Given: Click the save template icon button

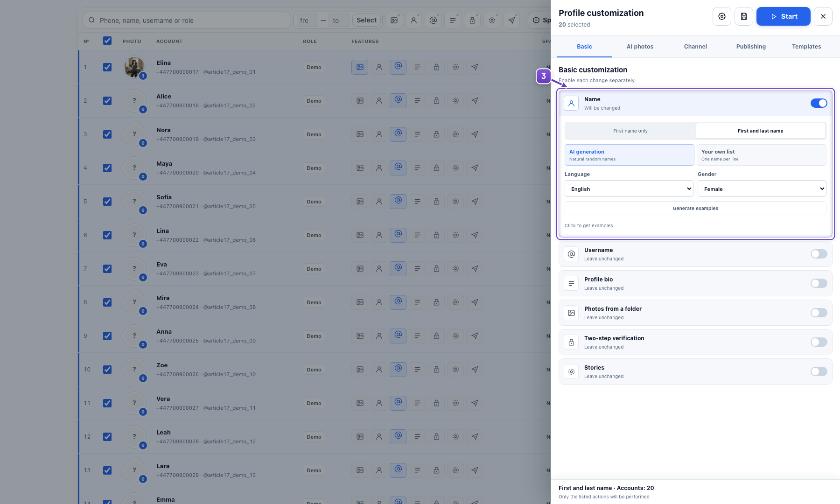Looking at the screenshot, I should point(744,16).
